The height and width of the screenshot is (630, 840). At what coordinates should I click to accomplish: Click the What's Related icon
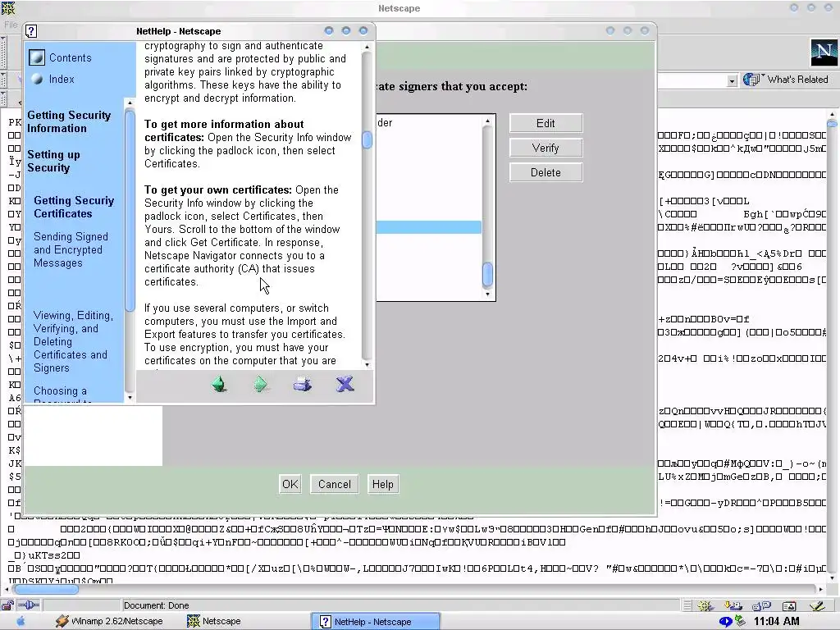[751, 80]
